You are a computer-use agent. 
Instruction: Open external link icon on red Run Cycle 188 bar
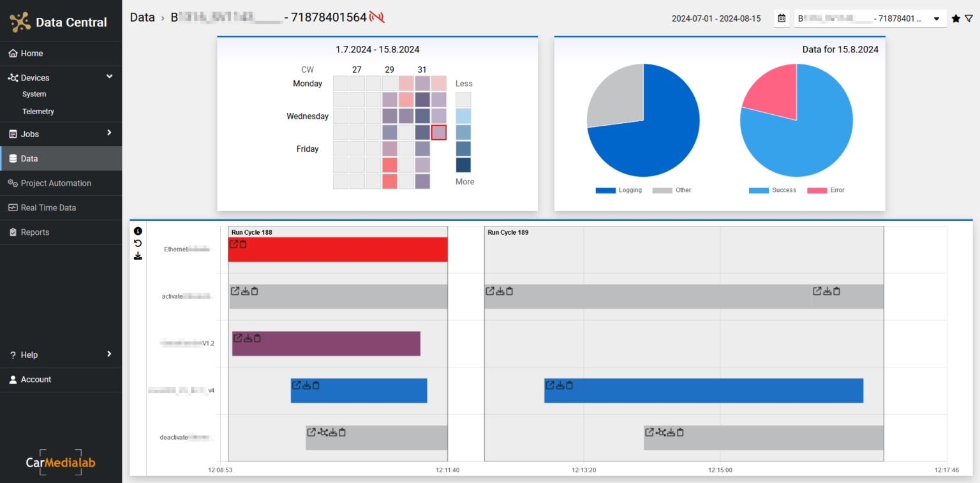[x=234, y=243]
